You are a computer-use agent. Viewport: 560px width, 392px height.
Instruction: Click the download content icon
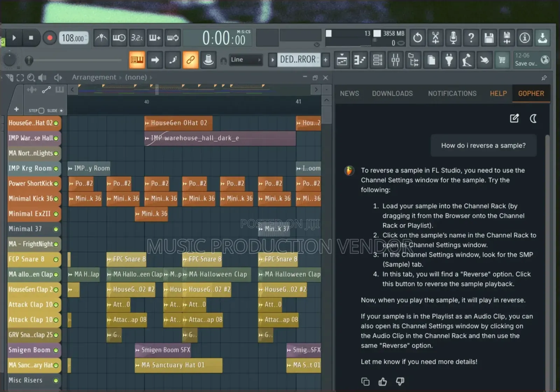(x=542, y=38)
